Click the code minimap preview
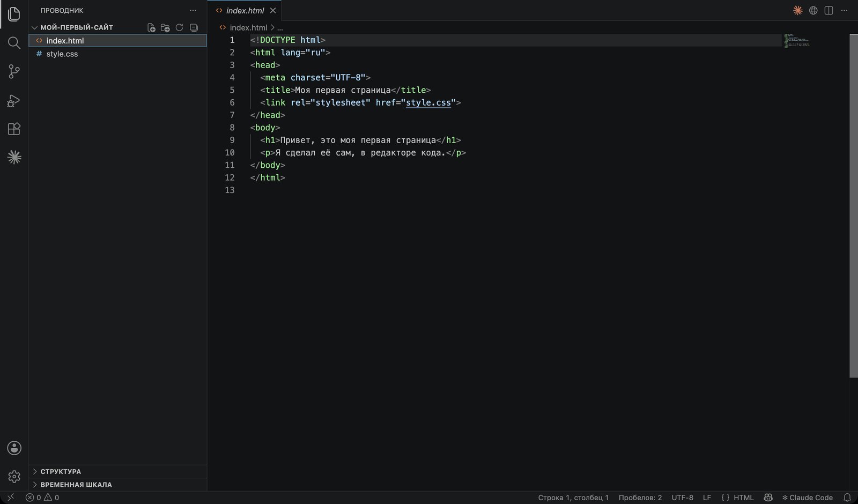The width and height of the screenshot is (858, 504). [x=796, y=41]
